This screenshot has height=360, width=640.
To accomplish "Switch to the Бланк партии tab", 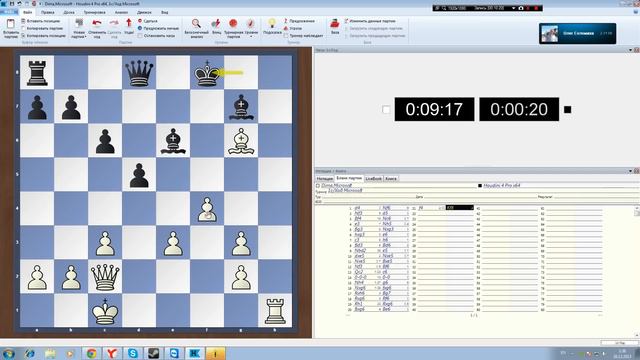I will (x=349, y=179).
